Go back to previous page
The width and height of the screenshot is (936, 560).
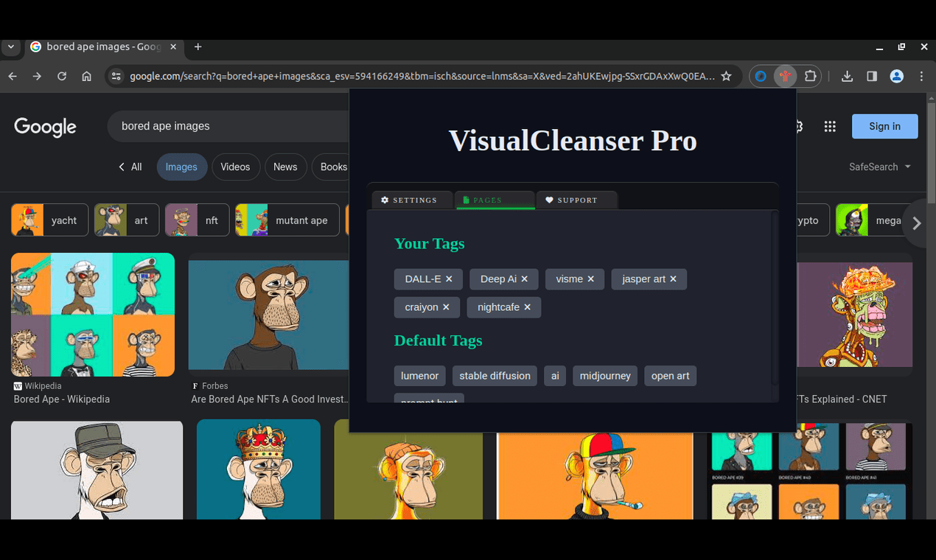pos(13,76)
